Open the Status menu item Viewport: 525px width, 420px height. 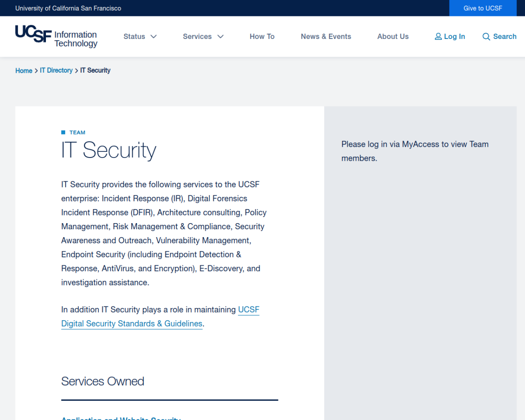tap(134, 37)
